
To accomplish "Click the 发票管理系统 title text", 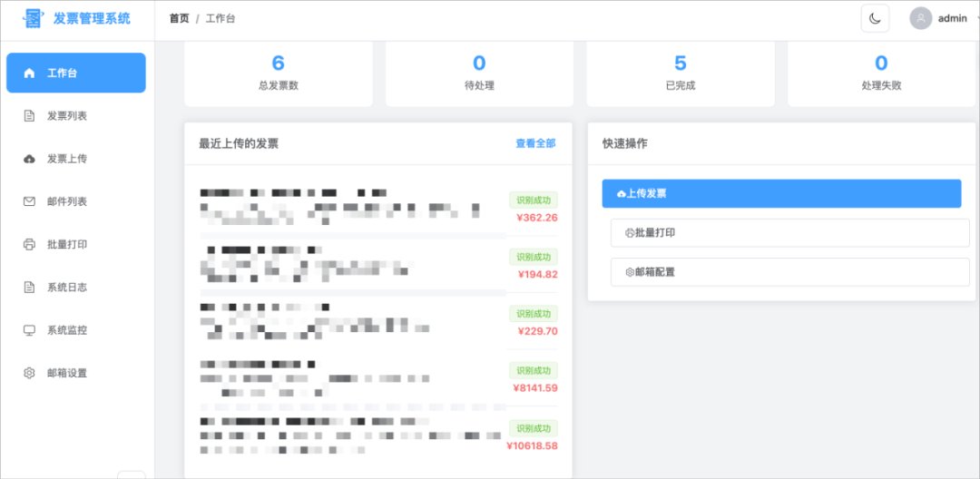I will pos(92,19).
